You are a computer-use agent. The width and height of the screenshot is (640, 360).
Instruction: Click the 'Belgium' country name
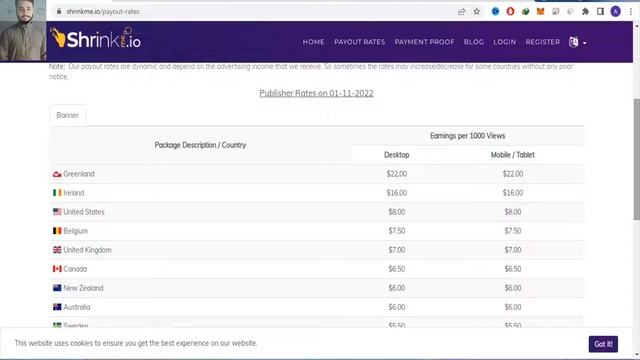[x=76, y=231]
